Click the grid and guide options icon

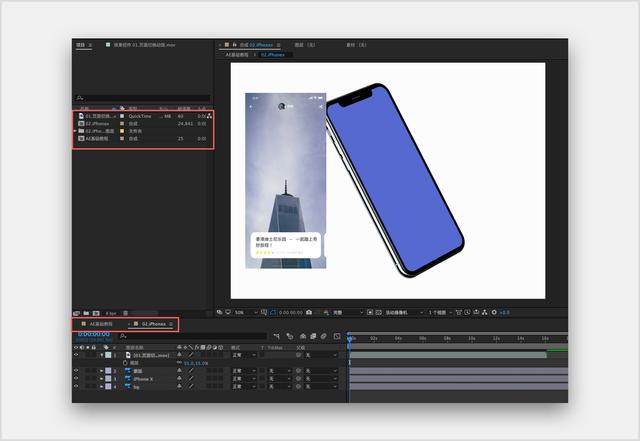[x=264, y=312]
